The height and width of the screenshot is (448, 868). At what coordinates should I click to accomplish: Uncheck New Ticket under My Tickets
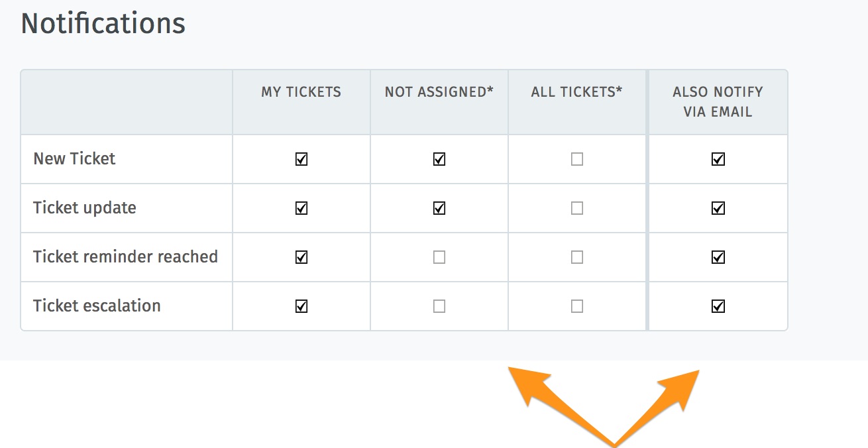click(301, 159)
